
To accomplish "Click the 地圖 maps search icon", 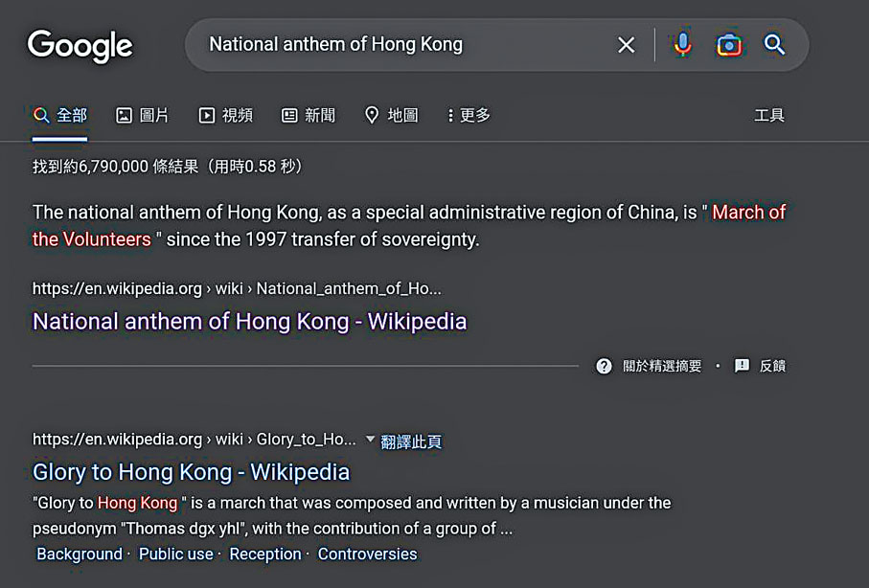I will [372, 115].
